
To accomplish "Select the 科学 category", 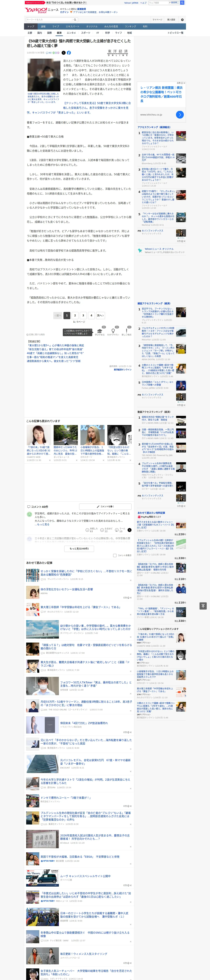I will pyautogui.click(x=107, y=33).
